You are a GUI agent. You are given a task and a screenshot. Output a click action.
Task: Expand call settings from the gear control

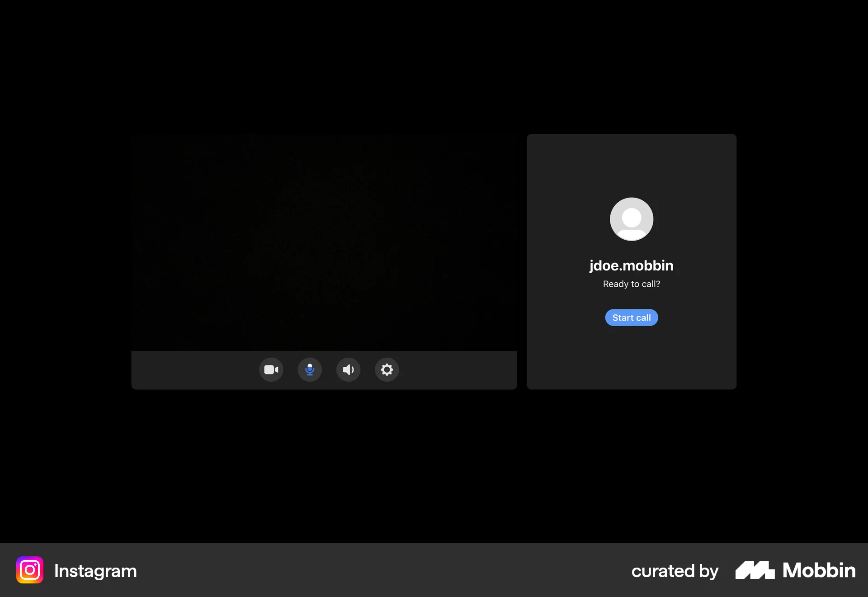[x=387, y=370]
